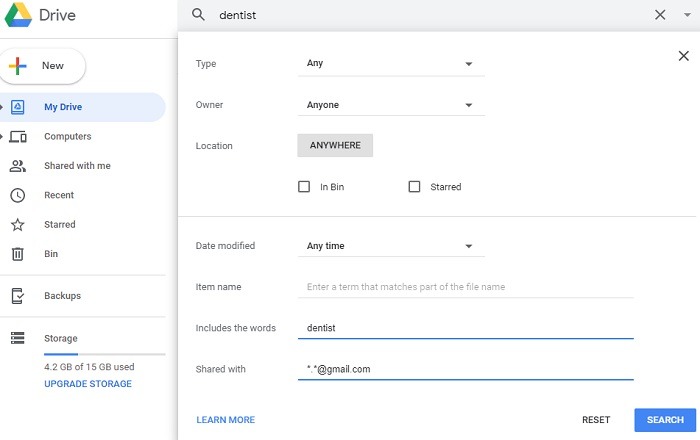Click the Bin trash can icon
700x440 pixels.
point(18,254)
